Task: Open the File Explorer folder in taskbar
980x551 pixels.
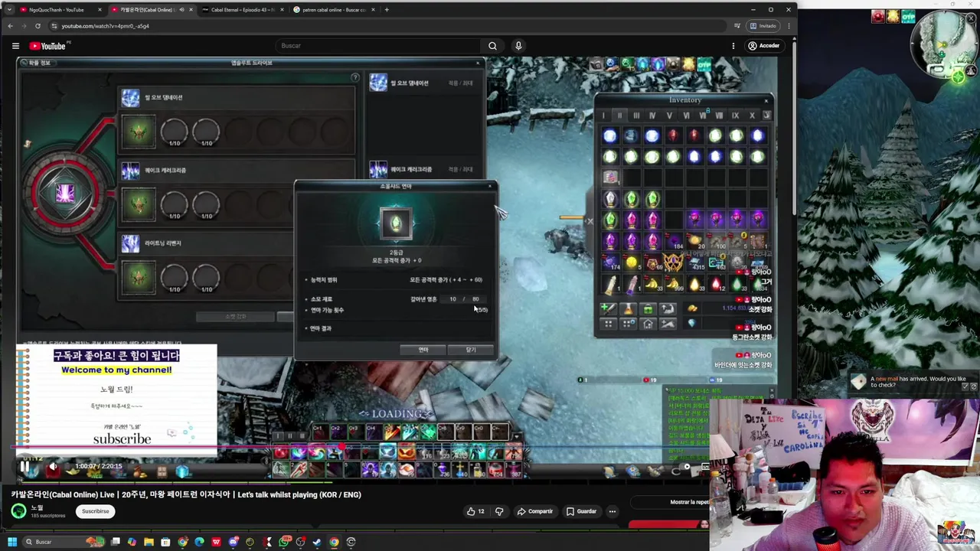Action: pyautogui.click(x=149, y=542)
